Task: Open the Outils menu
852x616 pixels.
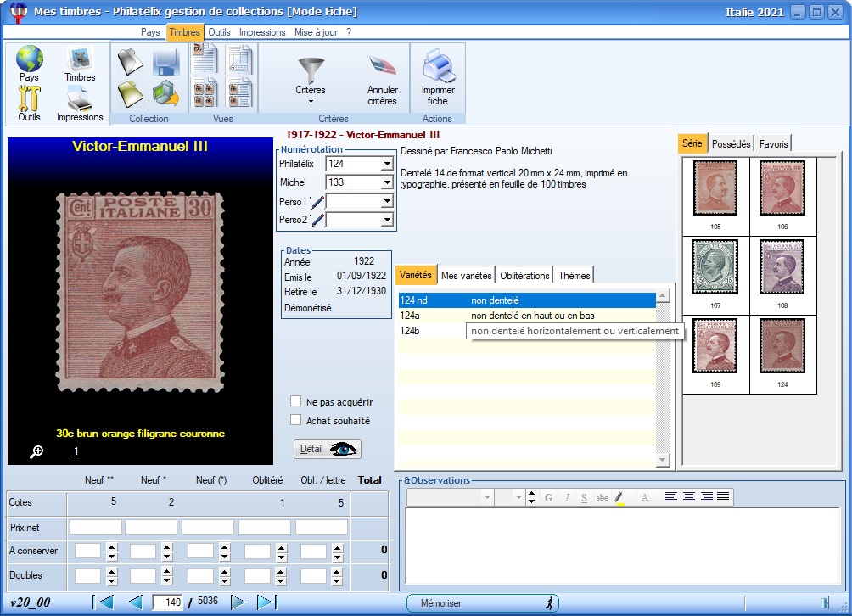Action: point(220,32)
